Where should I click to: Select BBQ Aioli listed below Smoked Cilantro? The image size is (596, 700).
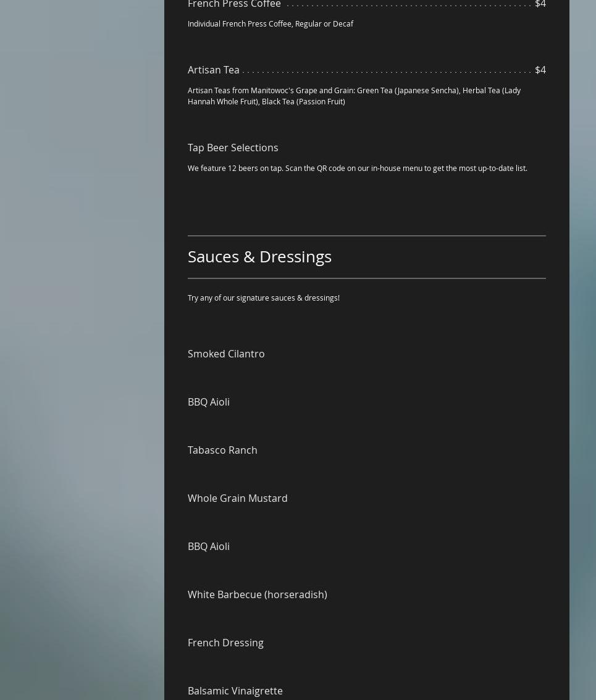click(209, 402)
